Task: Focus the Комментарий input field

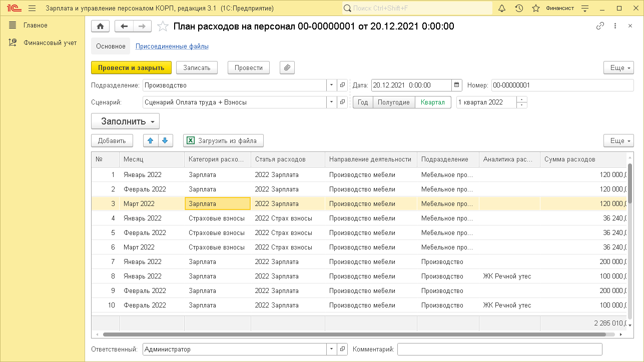Action: click(499, 349)
